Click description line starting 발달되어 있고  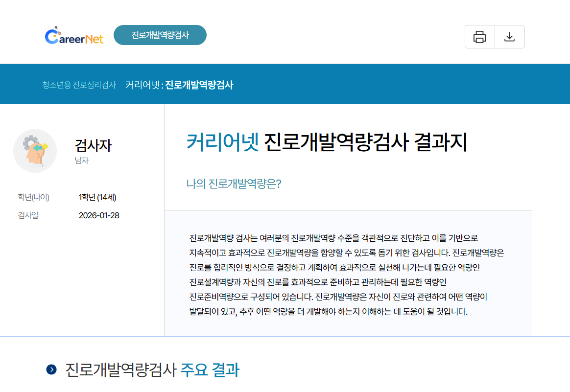point(328,312)
